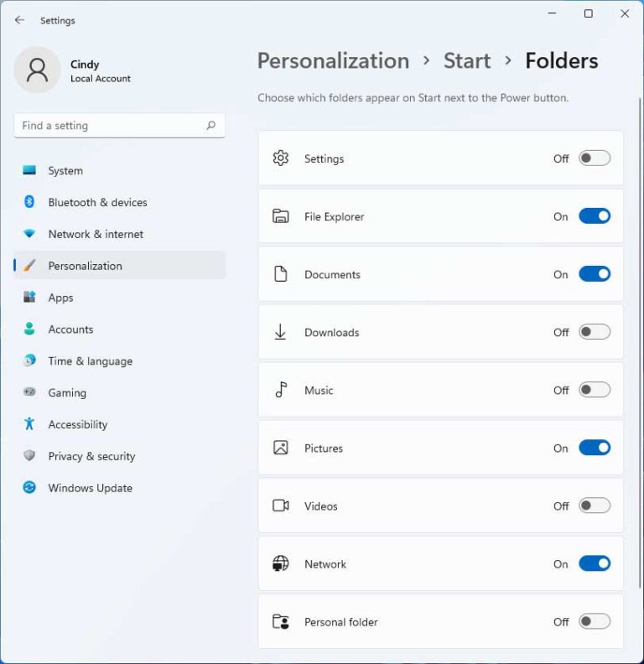Click the Time & language clock icon

[29, 361]
